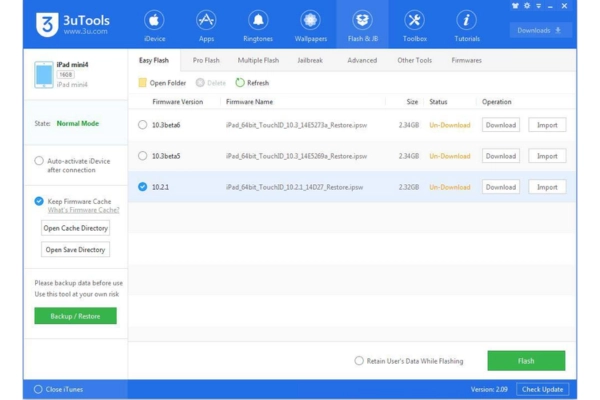
Task: Click the Downloads button in header
Action: [541, 30]
